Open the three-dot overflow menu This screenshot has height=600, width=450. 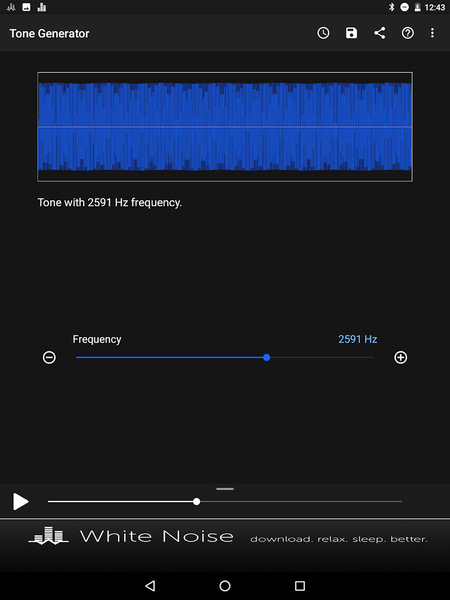(x=432, y=33)
